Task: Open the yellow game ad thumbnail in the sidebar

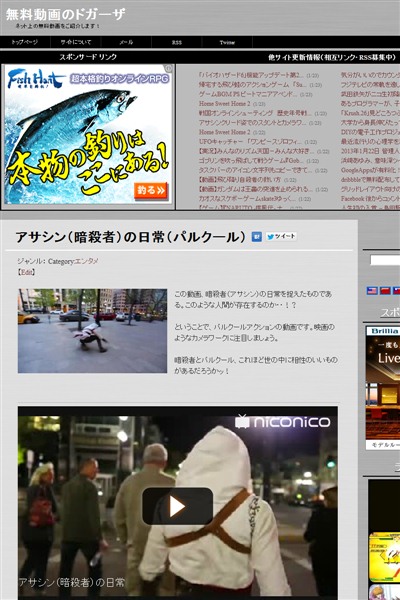Action: point(384,557)
